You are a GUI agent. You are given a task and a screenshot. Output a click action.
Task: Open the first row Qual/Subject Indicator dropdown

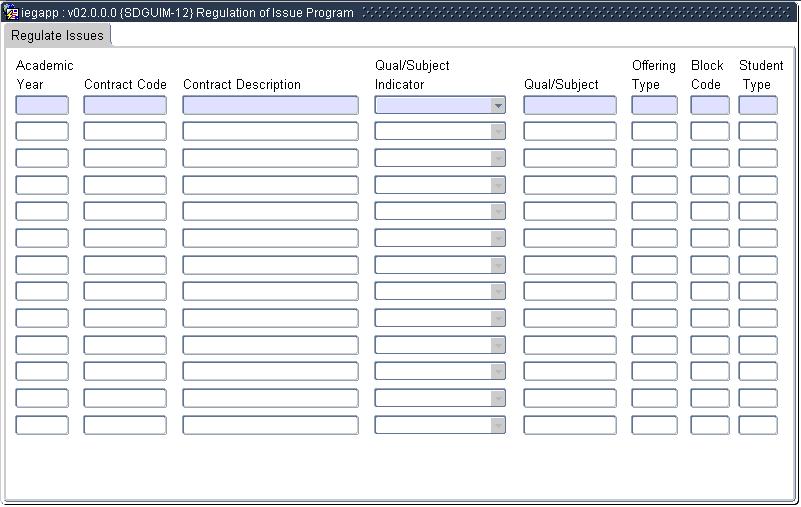[497, 105]
